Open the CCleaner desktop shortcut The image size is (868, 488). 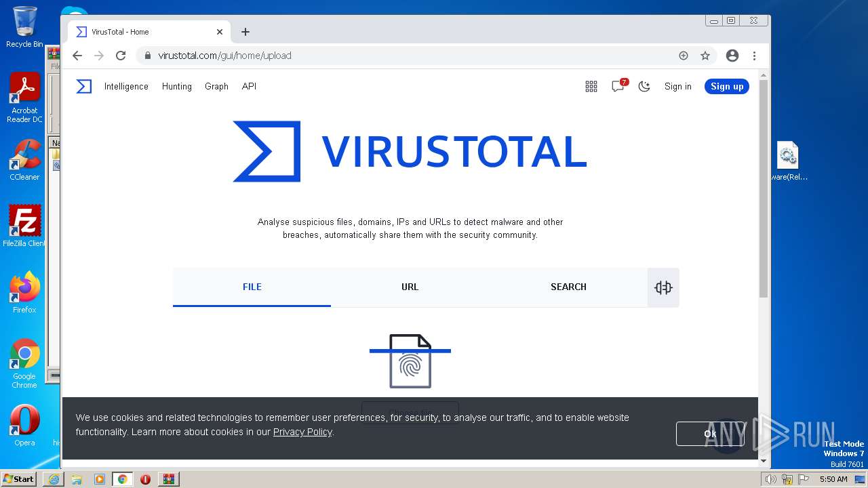[24, 160]
